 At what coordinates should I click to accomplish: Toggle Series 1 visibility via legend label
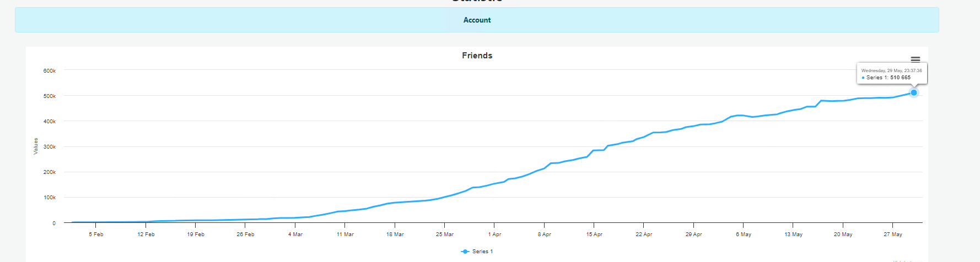point(482,252)
